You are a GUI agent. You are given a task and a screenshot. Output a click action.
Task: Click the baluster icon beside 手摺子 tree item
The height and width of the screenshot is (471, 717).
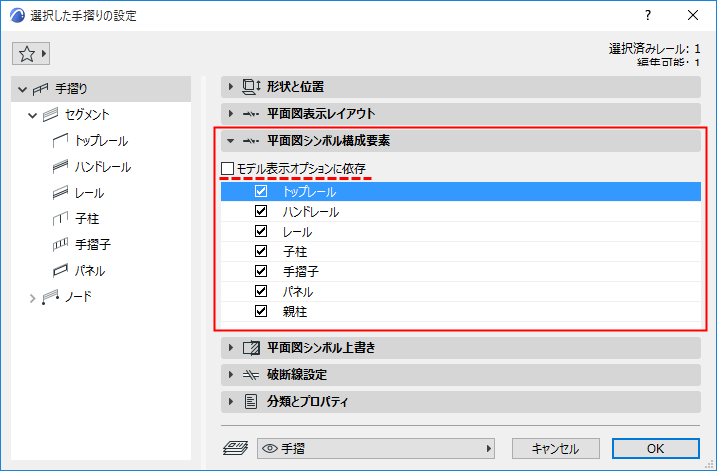(60, 245)
